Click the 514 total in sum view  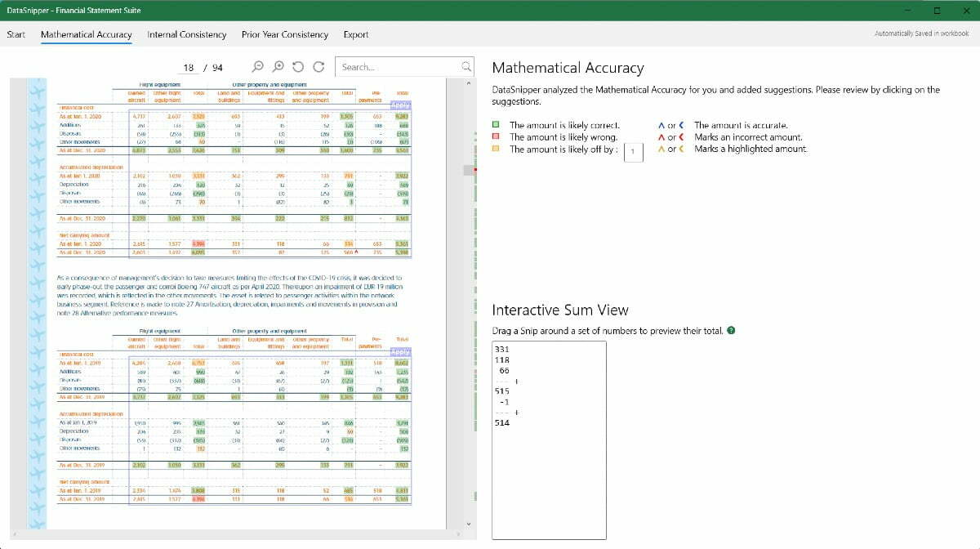503,422
